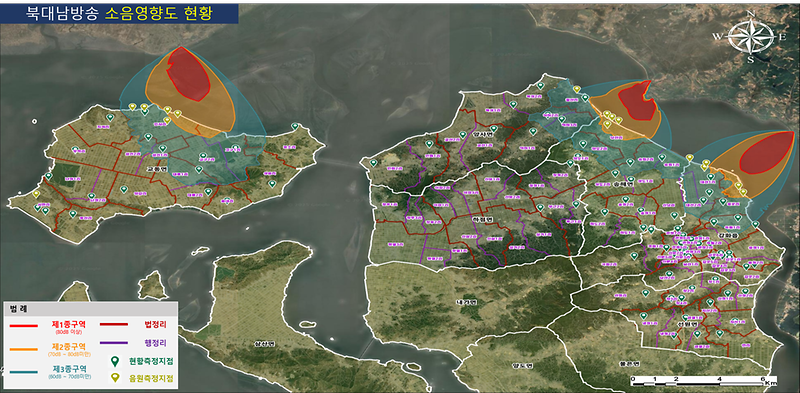This screenshot has height=393, width=800.
Task: Click the 법정리 legend label
Action: pyautogui.click(x=156, y=324)
